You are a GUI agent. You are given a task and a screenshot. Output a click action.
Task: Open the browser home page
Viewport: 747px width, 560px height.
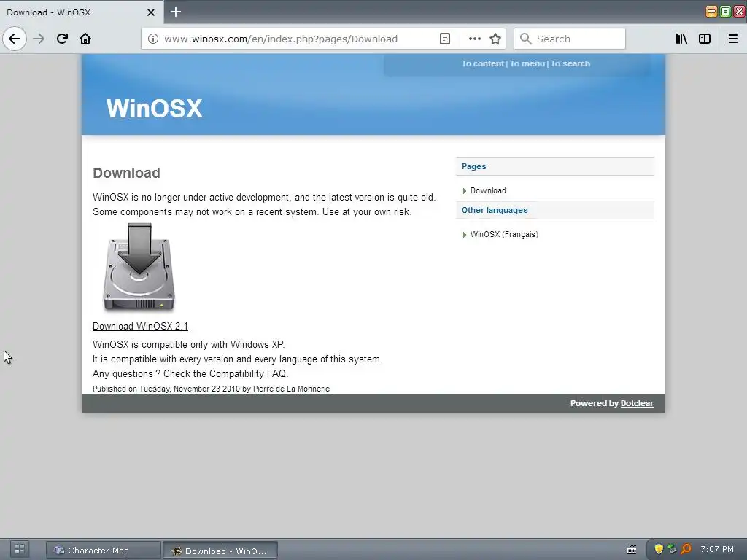[x=85, y=39]
